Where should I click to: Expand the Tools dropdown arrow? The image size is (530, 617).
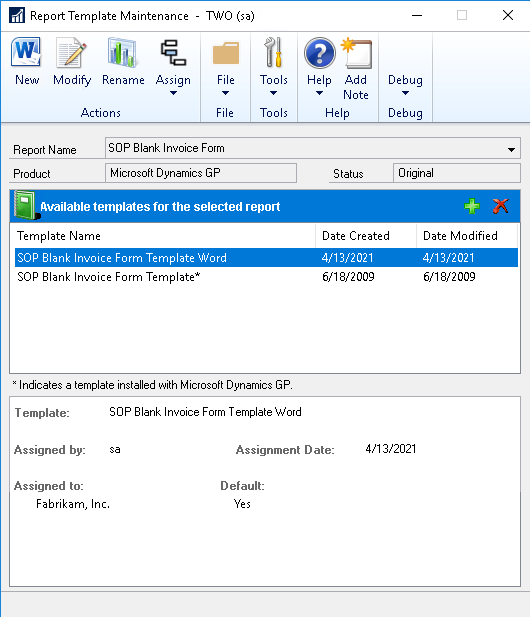(273, 93)
